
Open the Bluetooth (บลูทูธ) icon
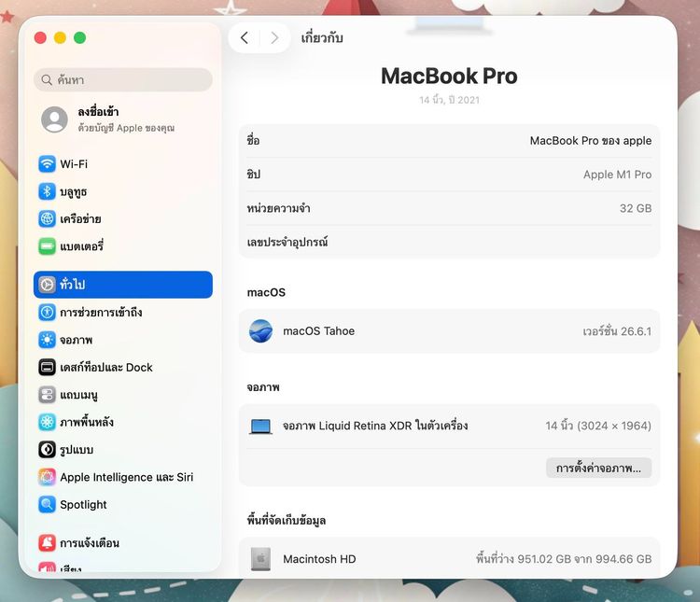(47, 191)
